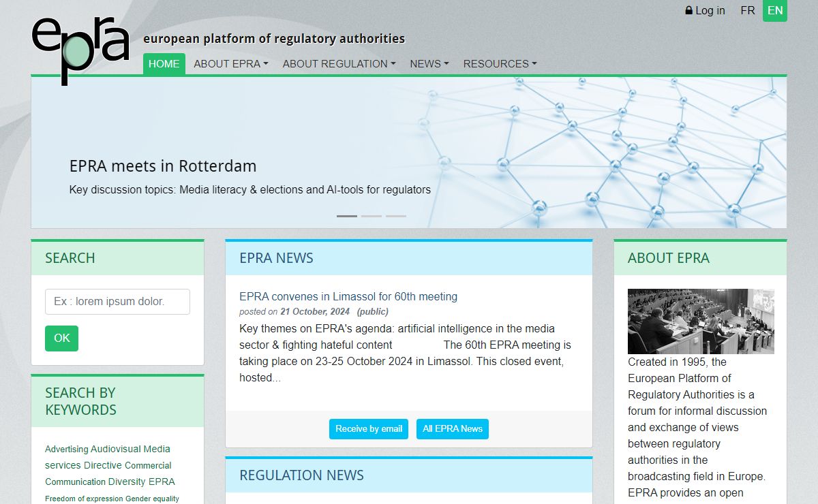The width and height of the screenshot is (818, 504).
Task: Open 'EPRA convenes in Limassol for 60th meeting'
Action: click(x=348, y=296)
